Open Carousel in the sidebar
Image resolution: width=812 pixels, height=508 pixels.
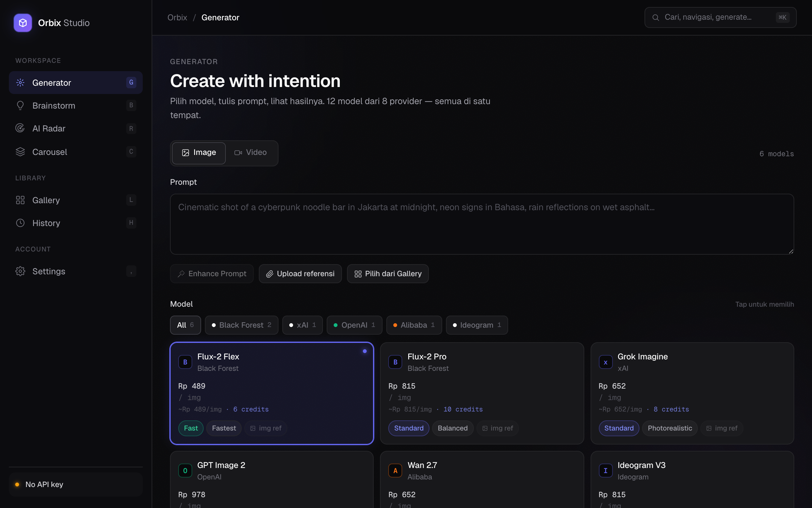point(76,152)
